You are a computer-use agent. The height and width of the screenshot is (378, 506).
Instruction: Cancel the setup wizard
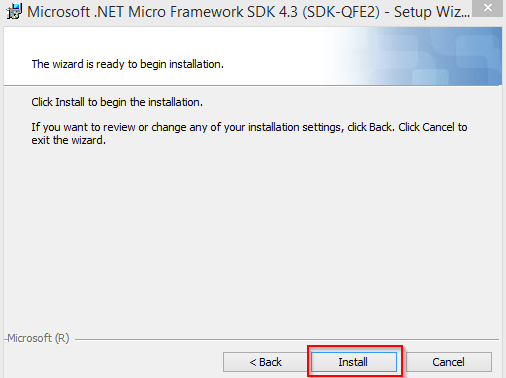coord(449,362)
